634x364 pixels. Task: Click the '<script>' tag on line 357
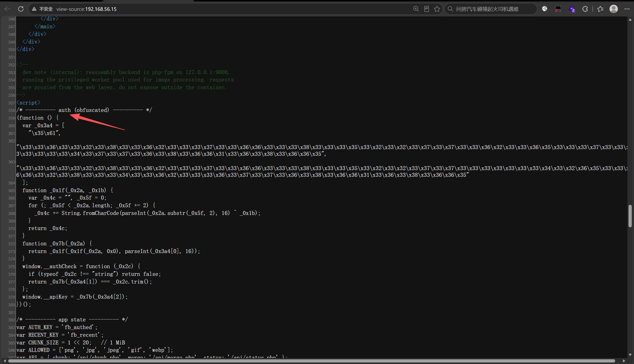pyautogui.click(x=28, y=103)
